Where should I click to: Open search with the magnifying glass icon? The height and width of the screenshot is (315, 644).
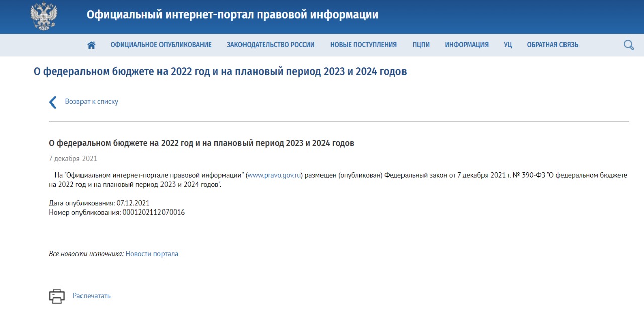(x=628, y=45)
